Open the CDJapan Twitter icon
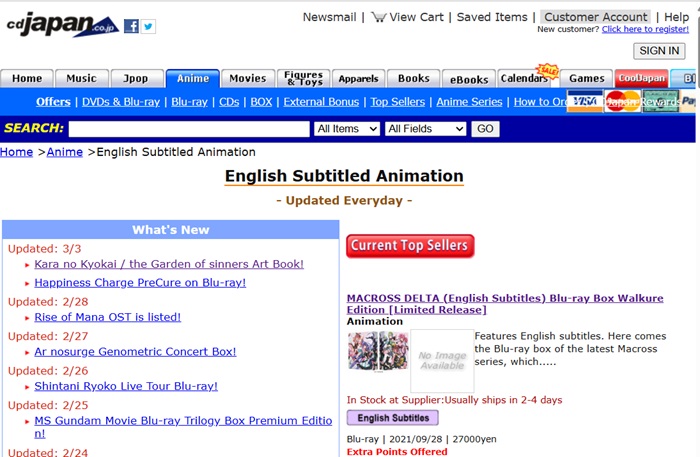This screenshot has height=457, width=700. click(x=148, y=26)
